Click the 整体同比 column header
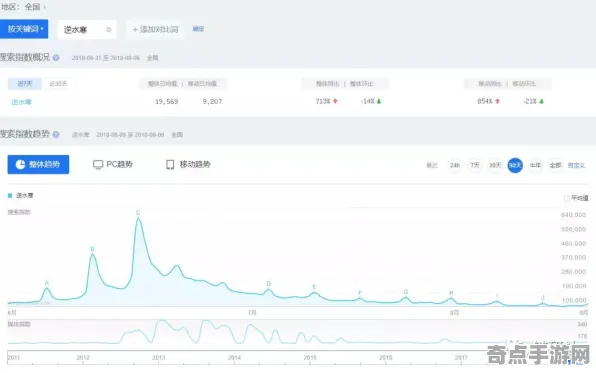 coord(327,84)
